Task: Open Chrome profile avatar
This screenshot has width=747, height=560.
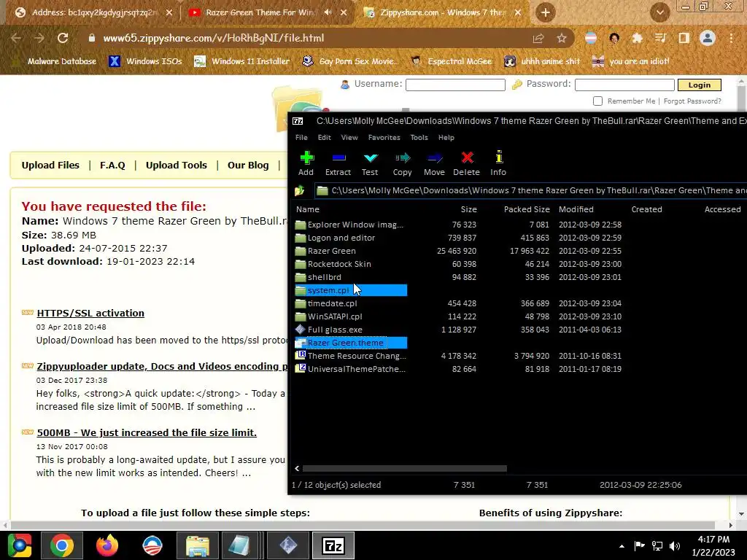Action: (708, 38)
